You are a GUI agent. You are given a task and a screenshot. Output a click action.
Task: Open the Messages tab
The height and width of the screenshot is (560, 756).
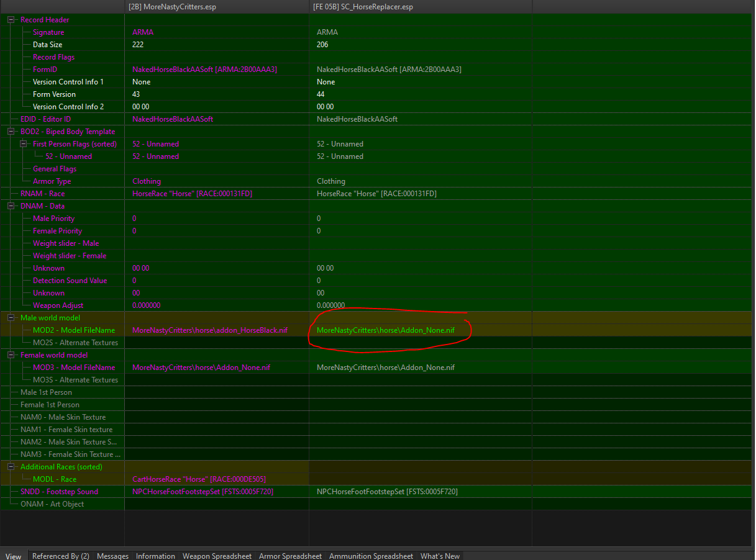pos(112,556)
